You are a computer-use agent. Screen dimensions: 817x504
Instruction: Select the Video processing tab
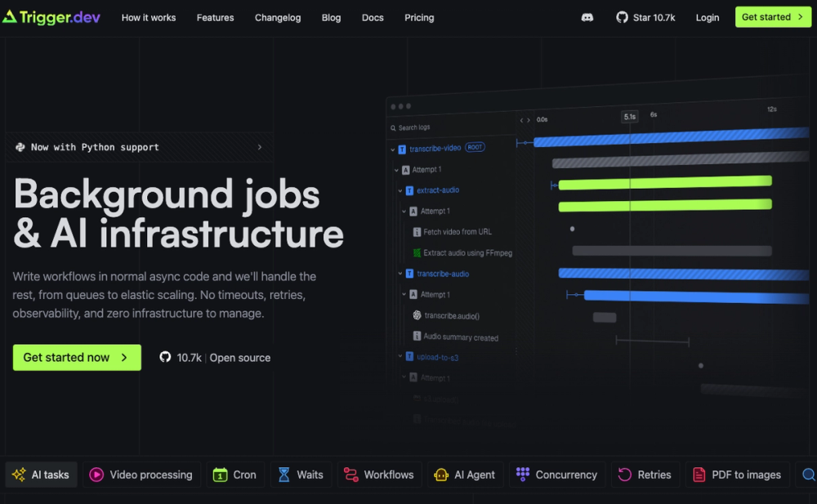141,475
